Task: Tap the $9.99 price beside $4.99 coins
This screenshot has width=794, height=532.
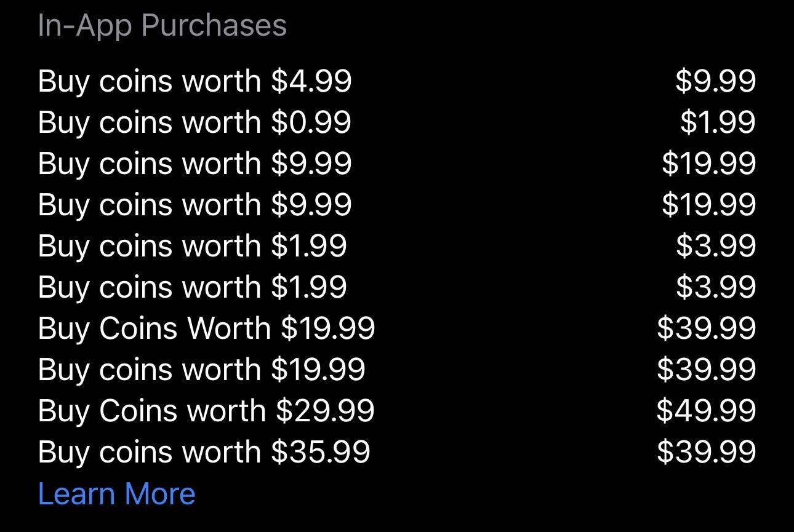Action: [x=715, y=82]
